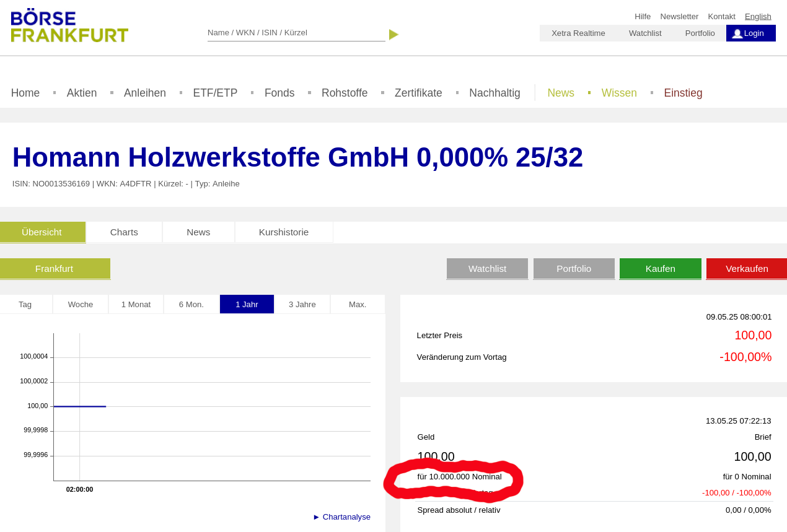787x532 pixels.
Task: Open Watchlist in top bar
Action: point(645,33)
